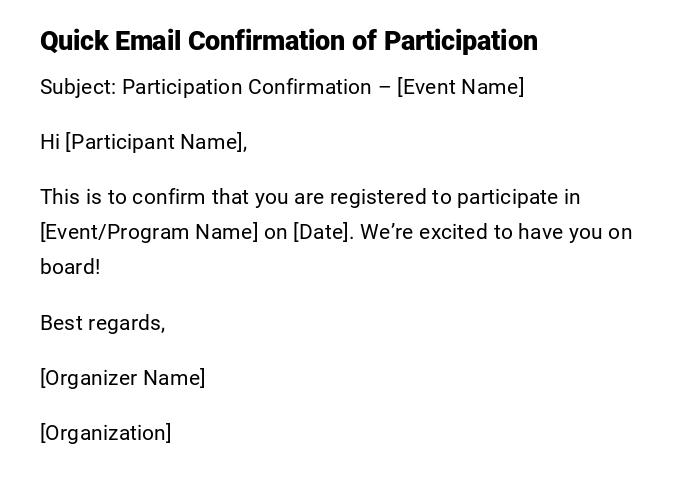Select the [Date] placeholder
Viewport: 700px width, 495px height.
pyautogui.click(x=322, y=232)
